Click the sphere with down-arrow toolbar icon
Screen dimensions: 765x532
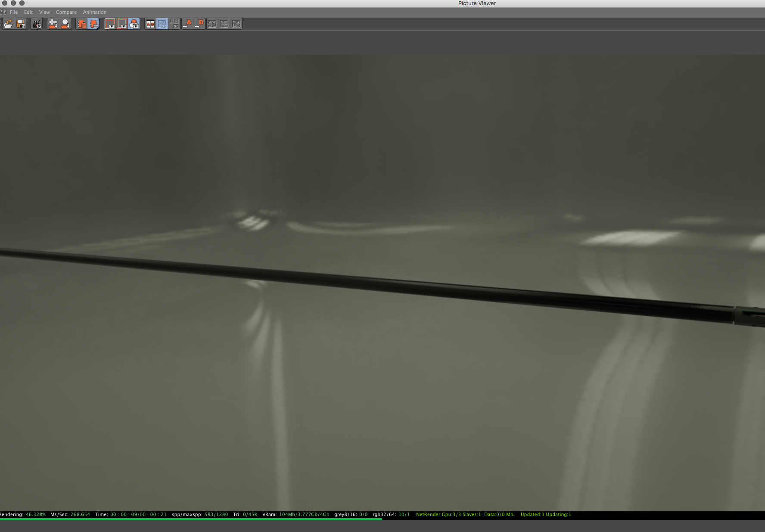[x=65, y=24]
